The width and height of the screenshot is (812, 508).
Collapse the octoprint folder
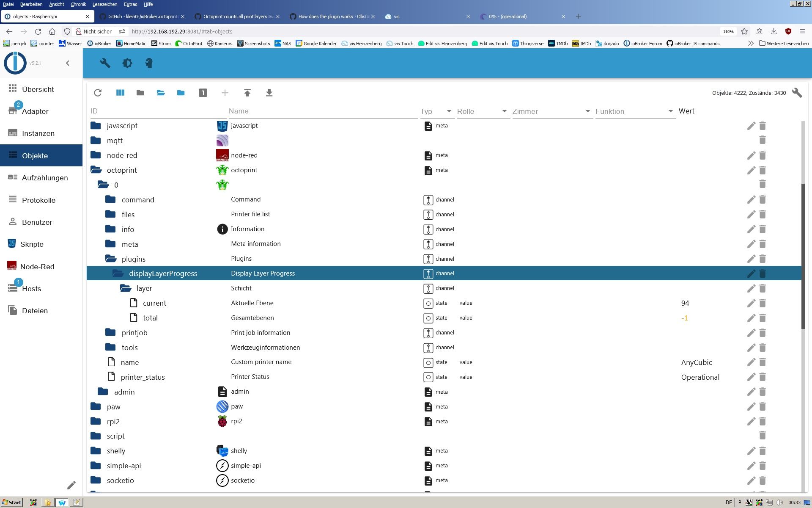tap(96, 170)
